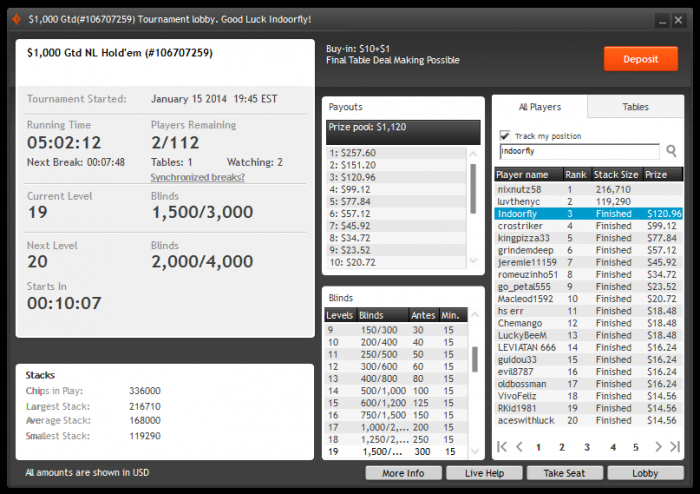Select player row oldbossman

[x=588, y=384]
